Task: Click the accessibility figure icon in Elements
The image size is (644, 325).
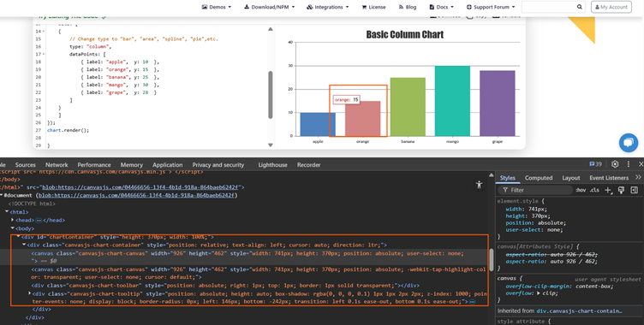Action: click(479, 185)
